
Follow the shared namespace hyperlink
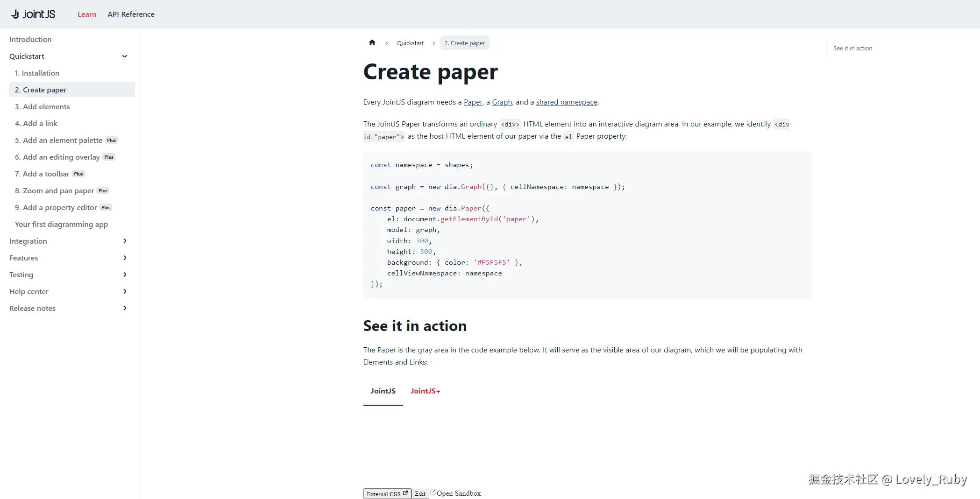click(x=567, y=102)
